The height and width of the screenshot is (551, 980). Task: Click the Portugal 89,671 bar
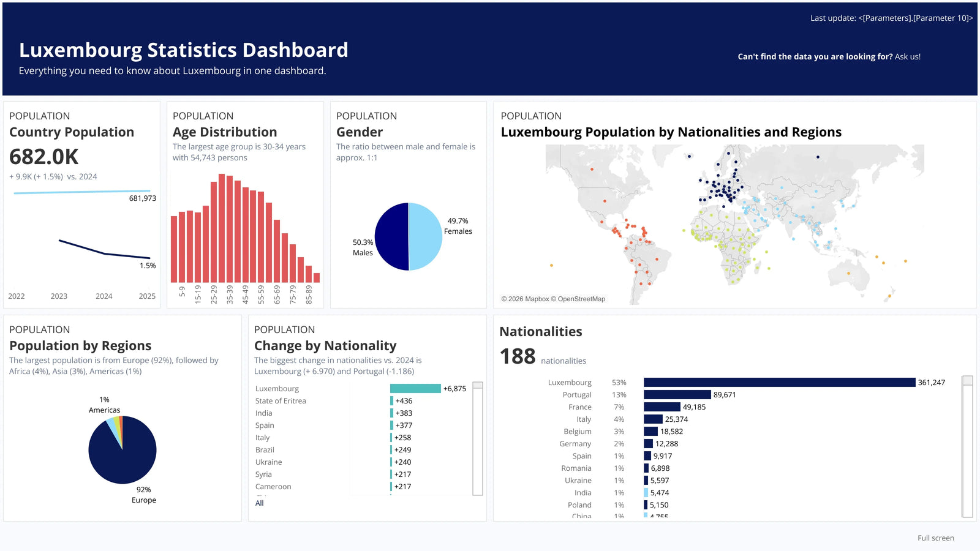point(677,395)
